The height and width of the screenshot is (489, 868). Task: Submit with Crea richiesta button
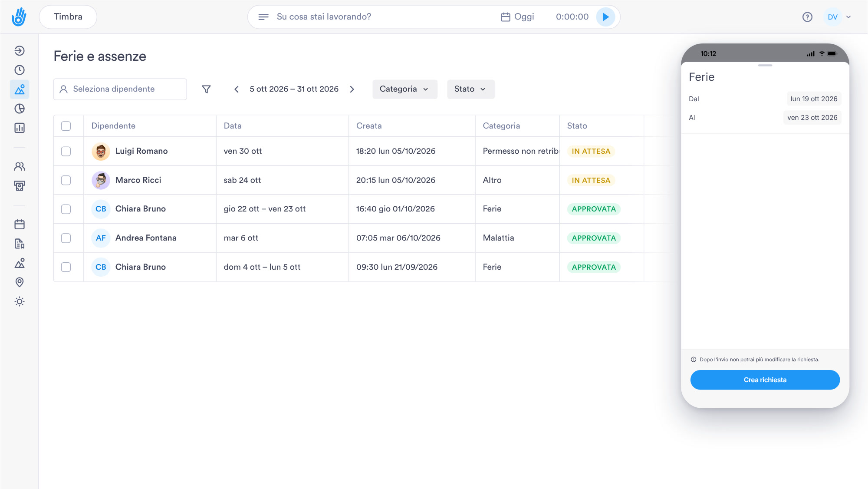point(765,380)
